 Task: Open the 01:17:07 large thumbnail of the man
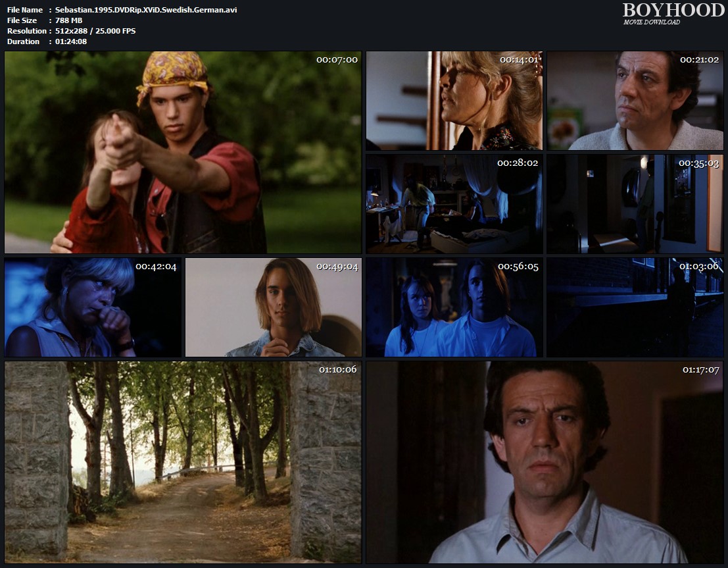(545, 462)
